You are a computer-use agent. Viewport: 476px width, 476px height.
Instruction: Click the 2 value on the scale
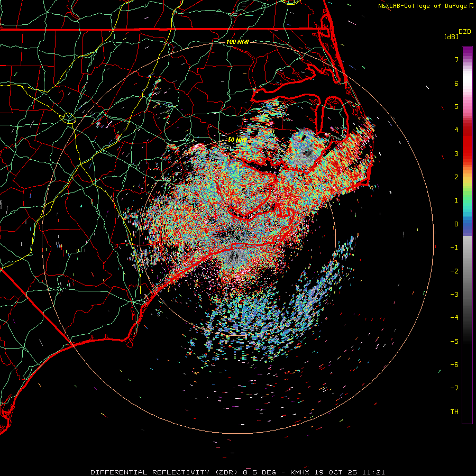point(456,177)
